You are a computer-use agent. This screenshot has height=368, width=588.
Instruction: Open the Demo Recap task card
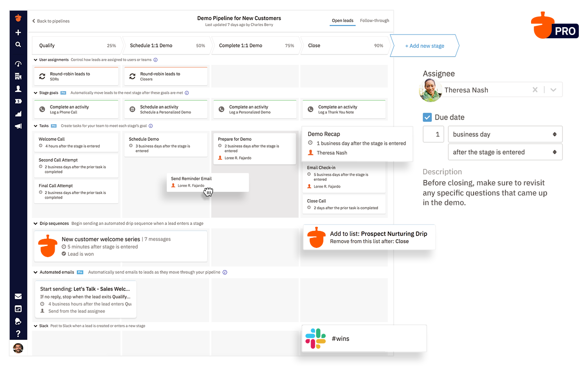(357, 144)
